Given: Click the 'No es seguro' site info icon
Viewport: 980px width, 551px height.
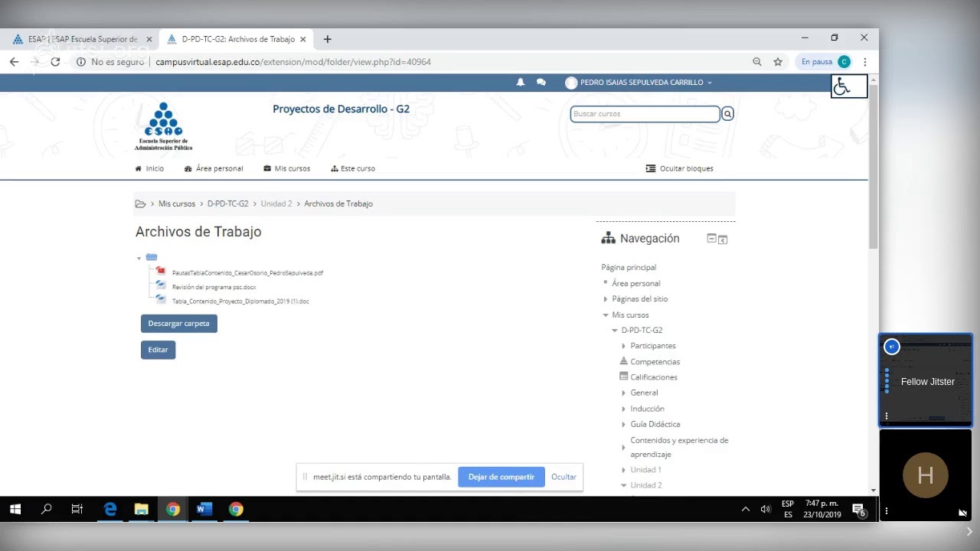Looking at the screenshot, I should point(81,62).
